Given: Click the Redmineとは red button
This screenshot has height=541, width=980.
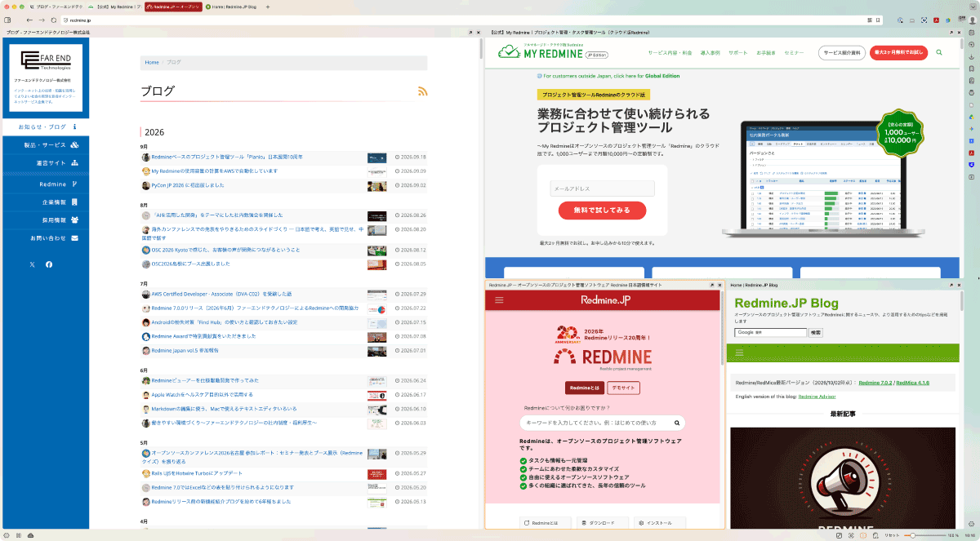Looking at the screenshot, I should tap(584, 388).
